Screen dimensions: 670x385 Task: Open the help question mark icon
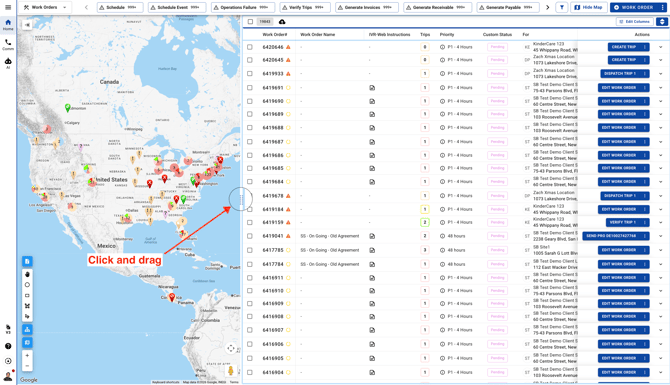(x=8, y=346)
